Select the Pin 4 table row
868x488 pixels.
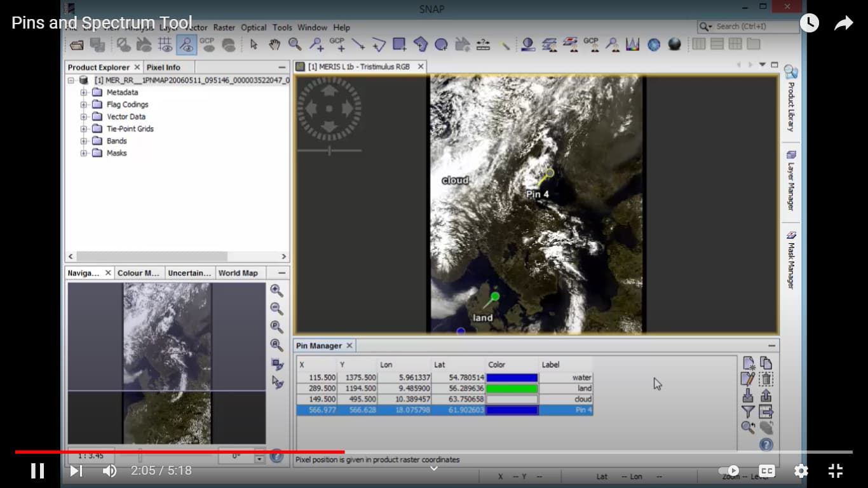point(445,410)
